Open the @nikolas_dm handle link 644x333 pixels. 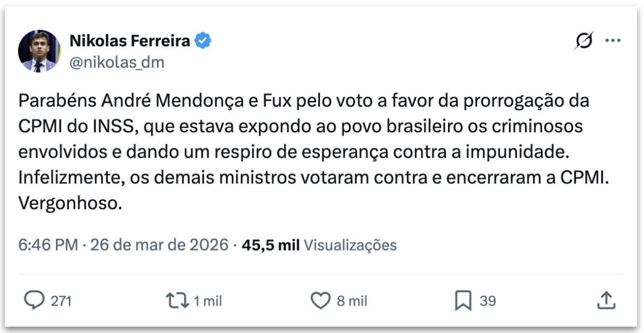[117, 63]
